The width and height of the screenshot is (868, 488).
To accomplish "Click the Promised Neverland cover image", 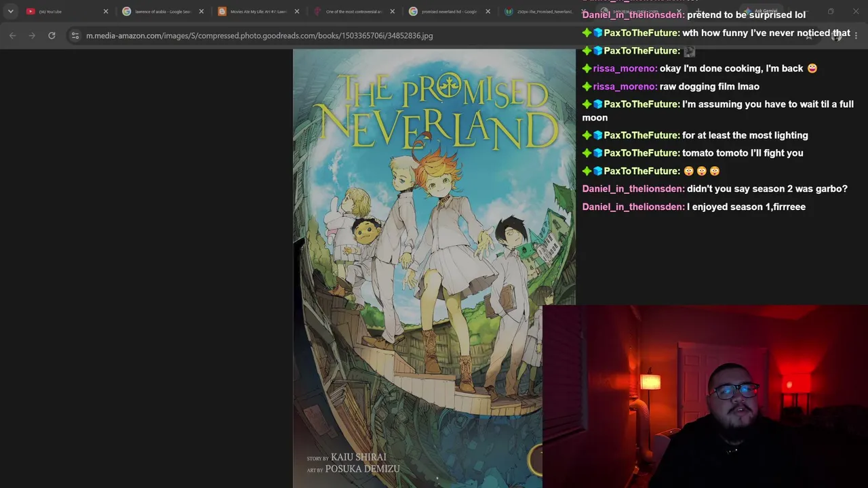I will point(434,268).
